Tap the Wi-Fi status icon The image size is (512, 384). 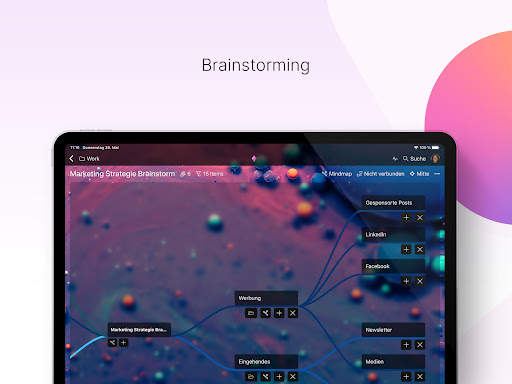tap(416, 147)
